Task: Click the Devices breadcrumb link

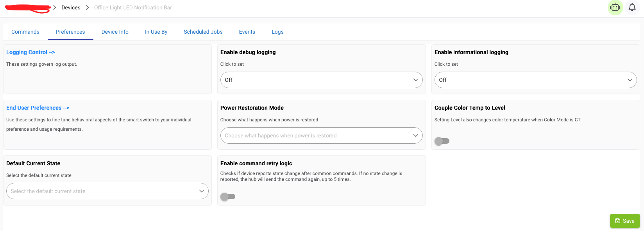Action: point(71,7)
